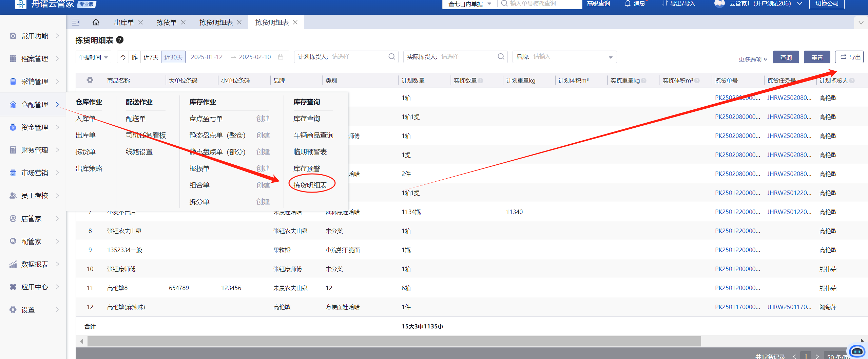This screenshot has width=868, height=359.
Task: Click search icon in 计划拣货人 field
Action: coord(392,57)
